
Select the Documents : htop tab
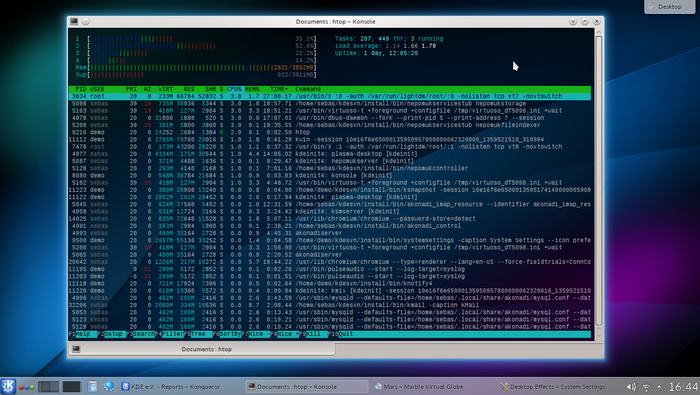(x=207, y=349)
